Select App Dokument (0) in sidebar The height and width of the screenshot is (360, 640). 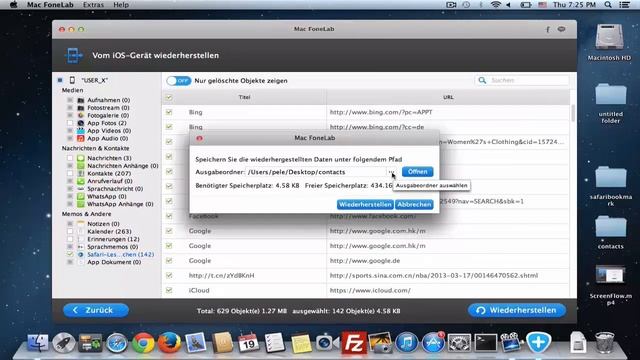tap(114, 262)
